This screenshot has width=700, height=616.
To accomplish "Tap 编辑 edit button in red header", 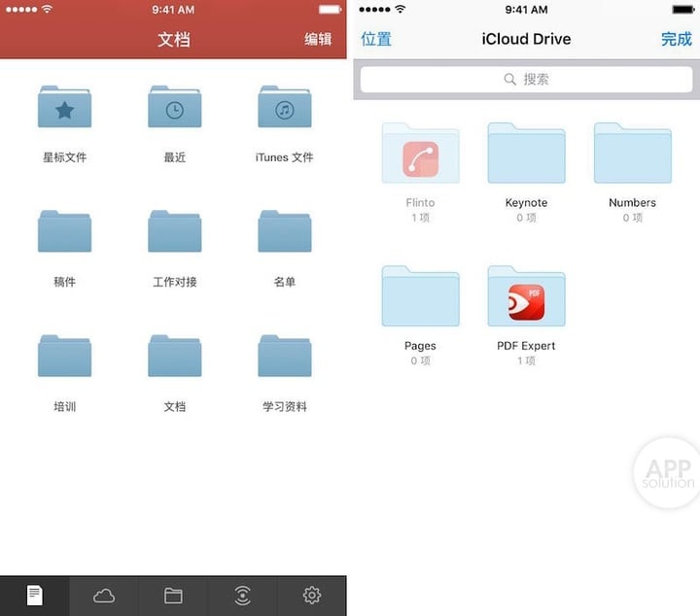I will point(318,40).
